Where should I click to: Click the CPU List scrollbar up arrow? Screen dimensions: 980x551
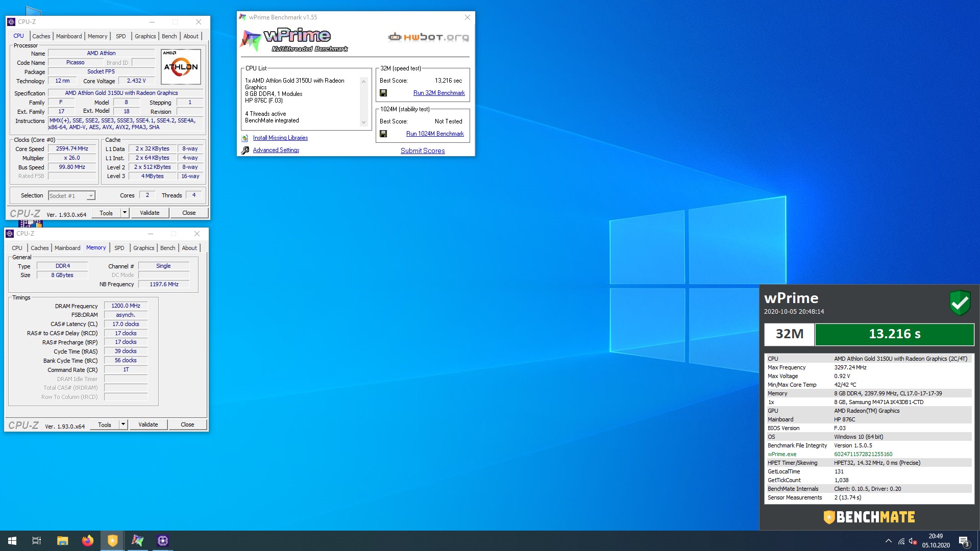coord(363,82)
